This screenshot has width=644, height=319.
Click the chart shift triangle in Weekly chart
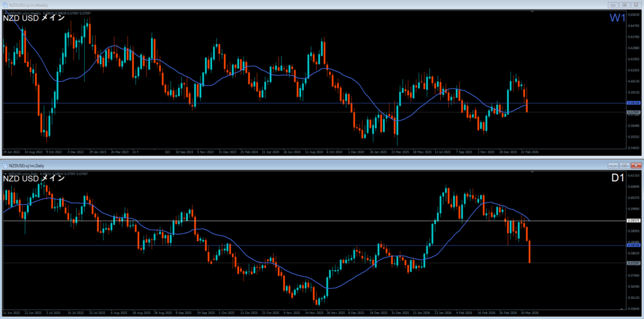[x=533, y=12]
